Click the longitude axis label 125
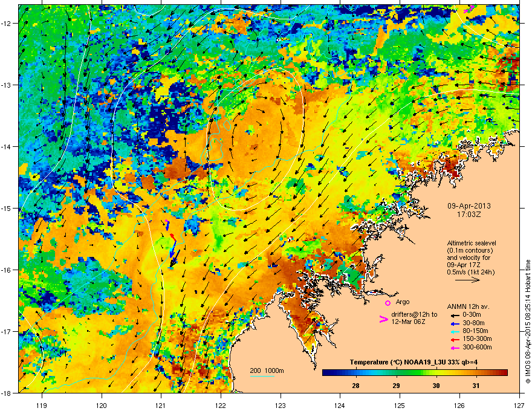Viewport: 532px width, 411px height. [x=400, y=405]
